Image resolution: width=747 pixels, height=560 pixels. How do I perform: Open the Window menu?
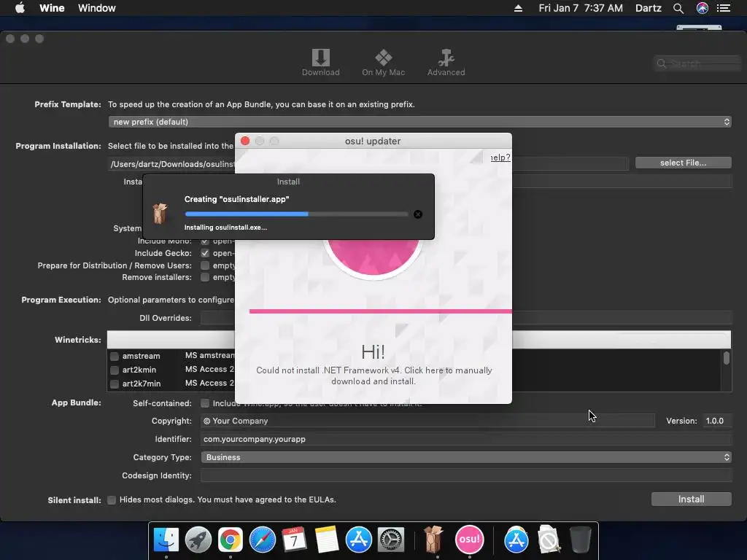[x=97, y=8]
